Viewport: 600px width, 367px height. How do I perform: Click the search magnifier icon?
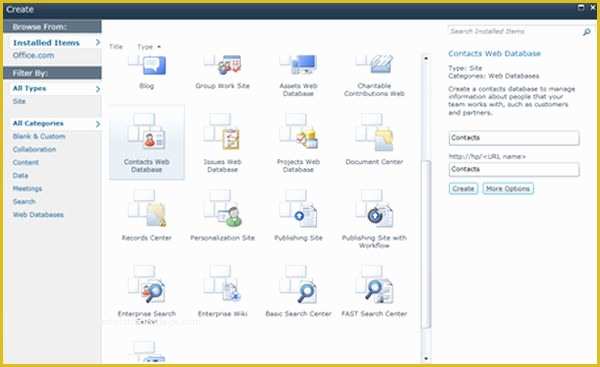click(586, 32)
